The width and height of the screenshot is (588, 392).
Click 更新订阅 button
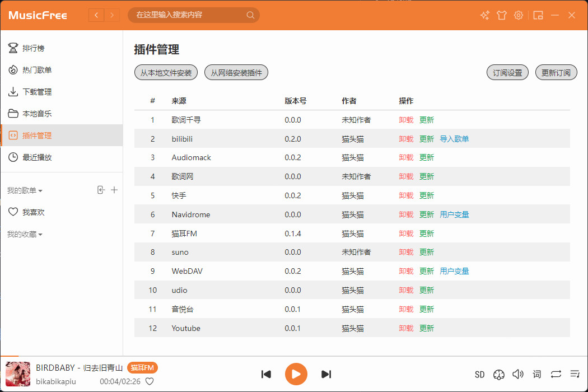pyautogui.click(x=556, y=72)
